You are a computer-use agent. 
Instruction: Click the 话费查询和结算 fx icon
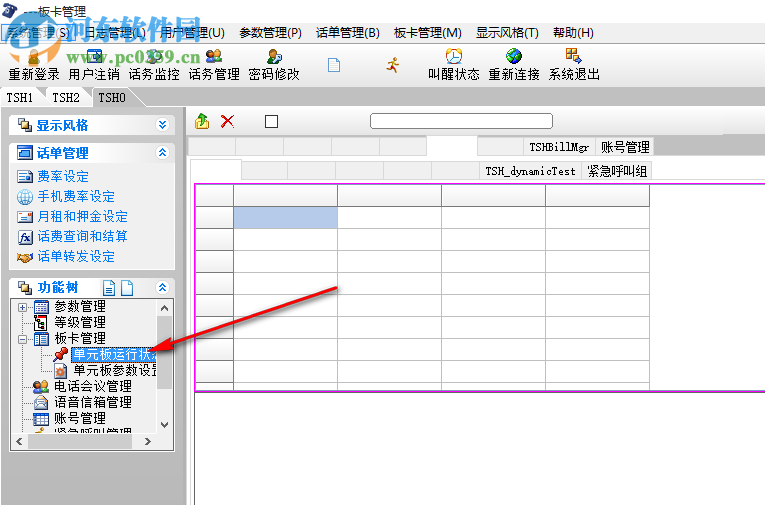25,237
